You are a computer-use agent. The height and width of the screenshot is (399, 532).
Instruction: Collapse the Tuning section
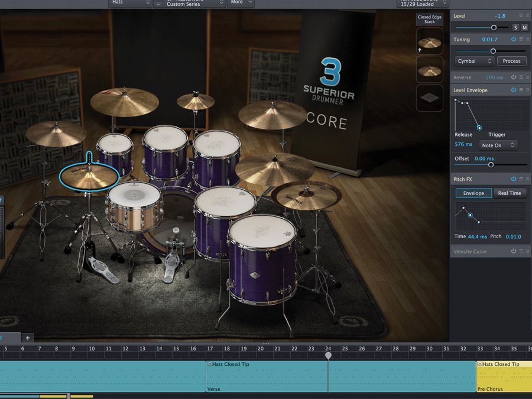528,40
